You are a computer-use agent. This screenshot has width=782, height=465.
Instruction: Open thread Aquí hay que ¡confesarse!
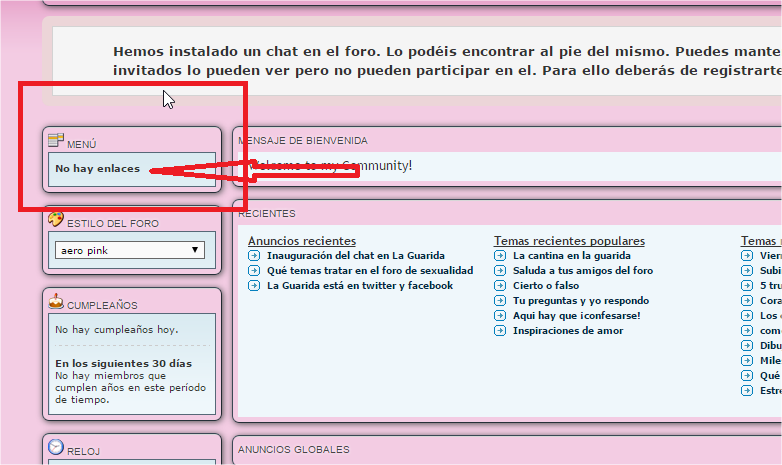click(576, 316)
